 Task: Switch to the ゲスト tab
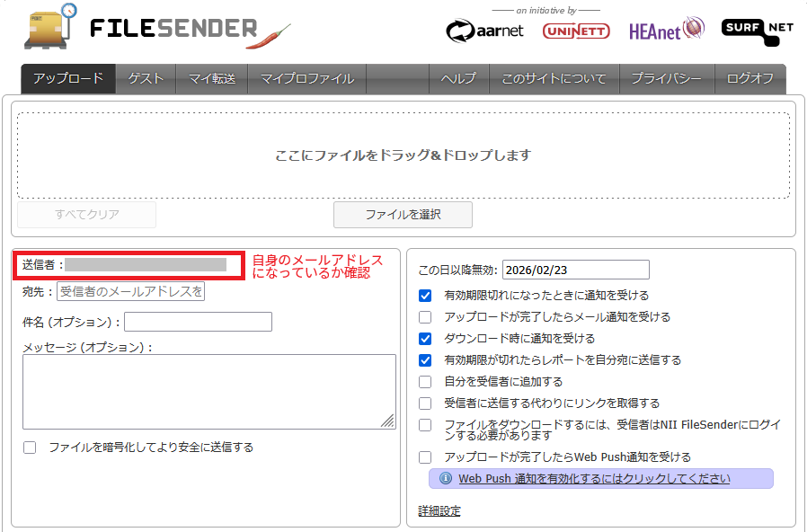click(x=146, y=79)
